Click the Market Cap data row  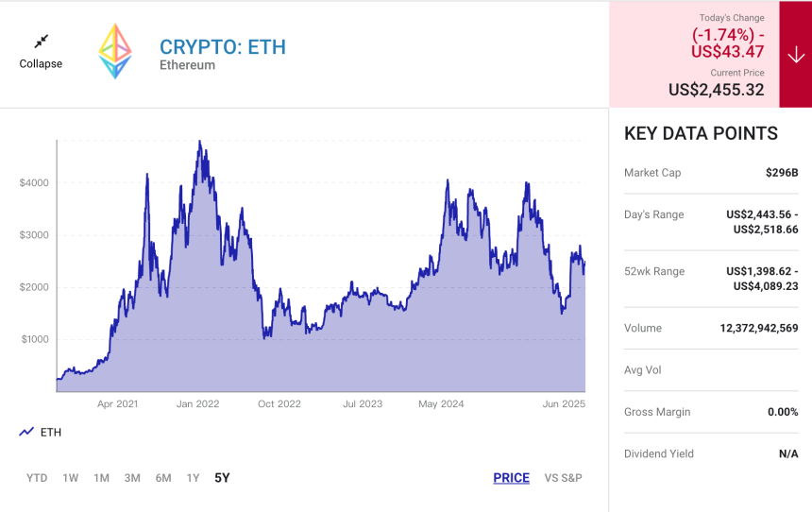(x=711, y=173)
